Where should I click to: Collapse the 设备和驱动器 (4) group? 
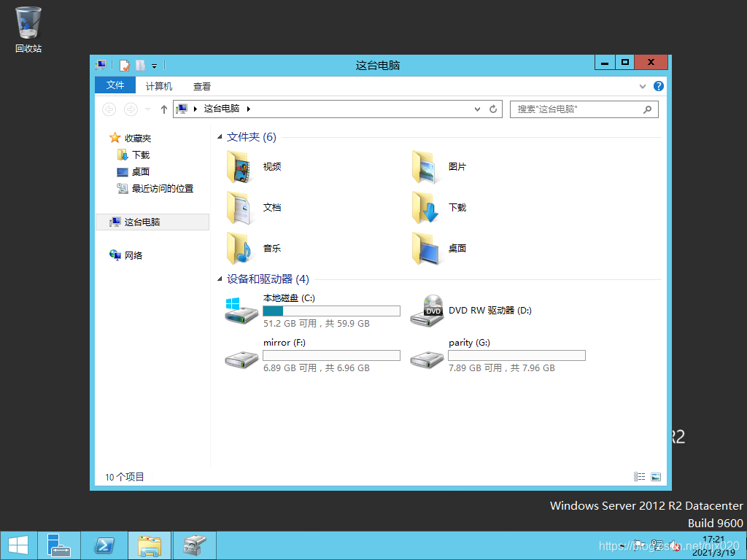tap(220, 279)
